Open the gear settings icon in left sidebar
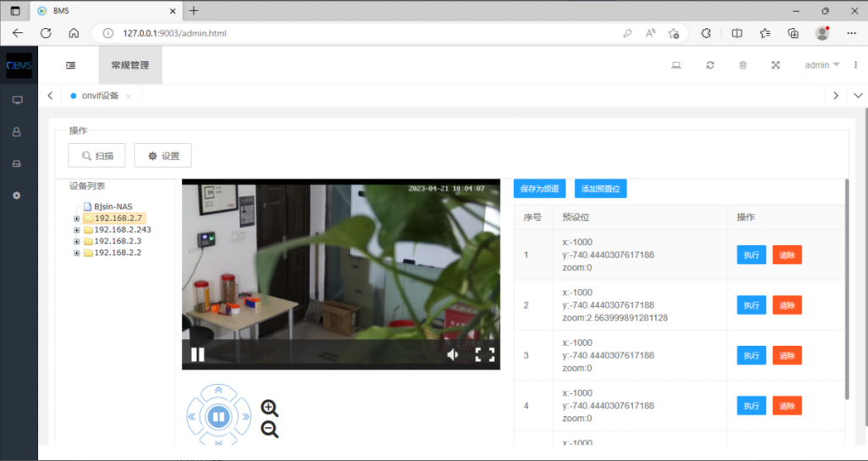Screen dimensions: 868x461 click(x=17, y=196)
